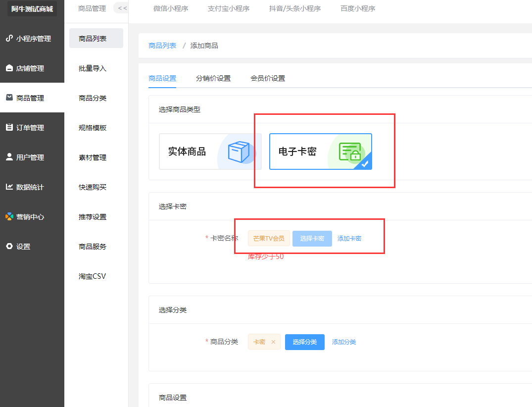Viewport: 532px width, 407px height.
Task: Click the 营销中心 colorful icon
Action: tap(9, 216)
